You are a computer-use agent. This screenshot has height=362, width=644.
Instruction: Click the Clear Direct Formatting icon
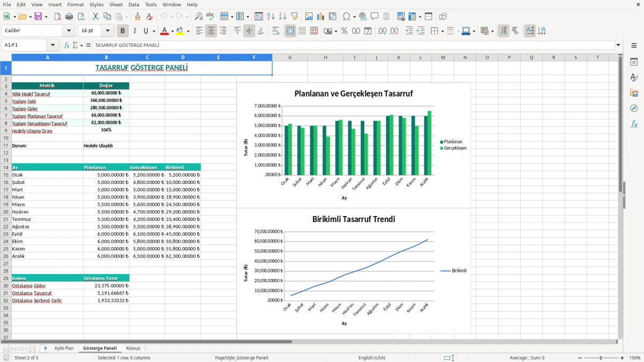pyautogui.click(x=149, y=17)
